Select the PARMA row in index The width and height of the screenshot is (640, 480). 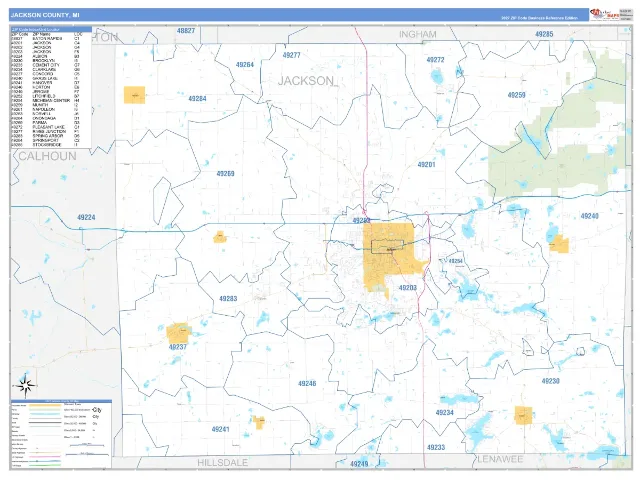pos(47,122)
